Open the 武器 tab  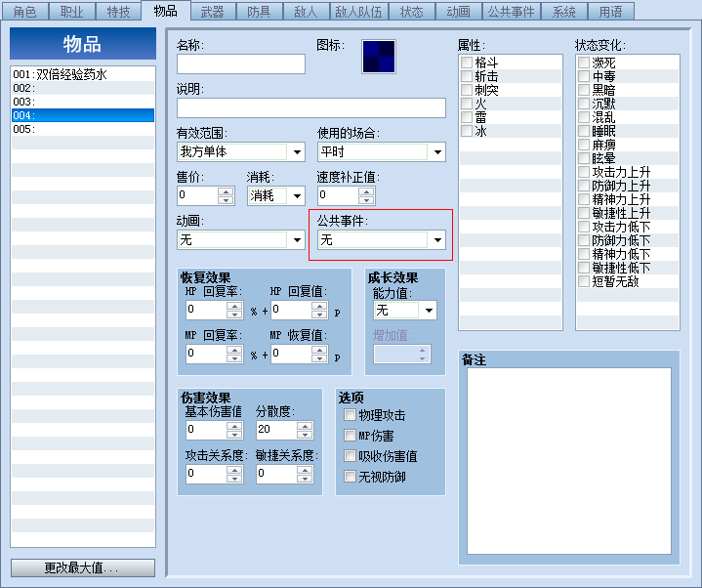[x=212, y=12]
